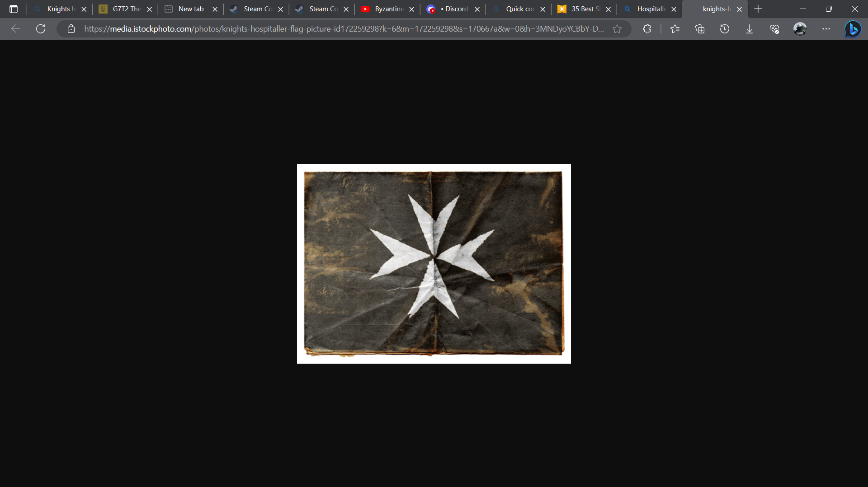Viewport: 868px width, 487px height.
Task: Open the Favorites list
Action: coord(675,29)
